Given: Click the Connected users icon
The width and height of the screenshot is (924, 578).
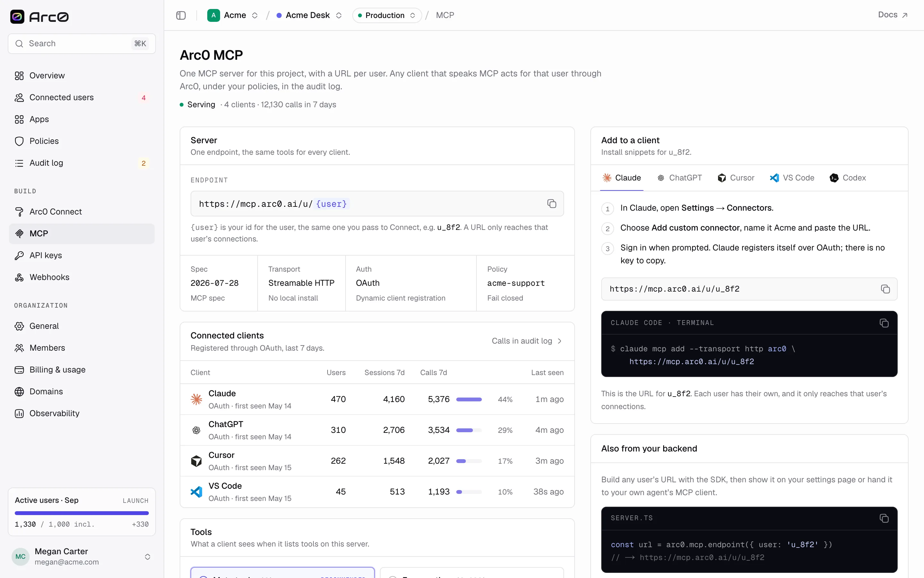Looking at the screenshot, I should (x=19, y=98).
